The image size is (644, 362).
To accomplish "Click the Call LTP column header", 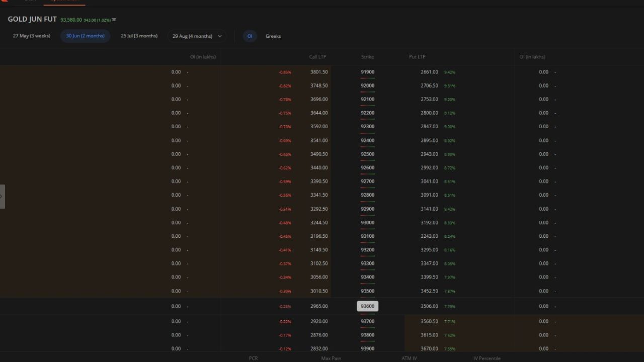I will (317, 57).
